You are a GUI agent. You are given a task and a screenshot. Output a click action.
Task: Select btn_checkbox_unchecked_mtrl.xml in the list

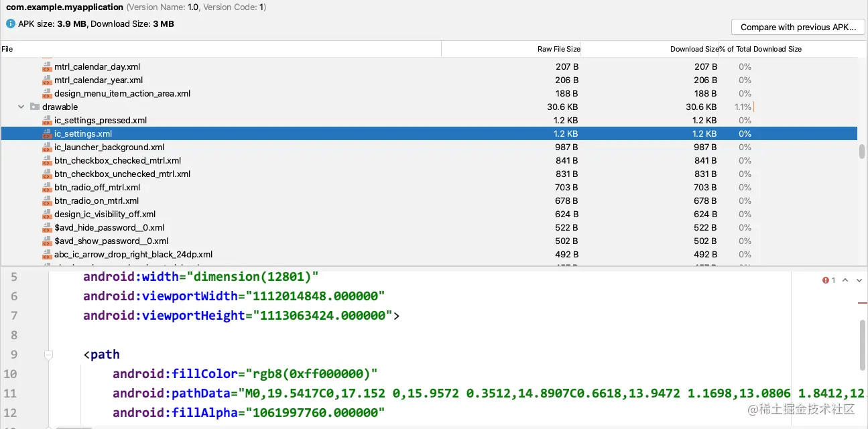(x=122, y=174)
